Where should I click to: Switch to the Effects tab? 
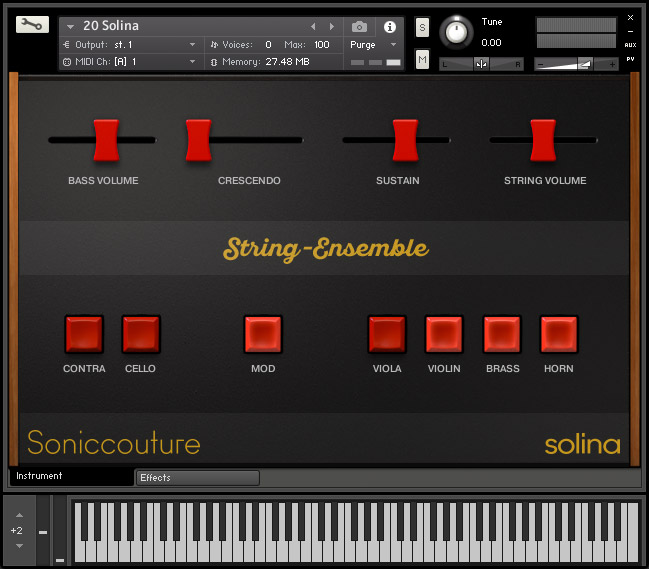point(198,478)
